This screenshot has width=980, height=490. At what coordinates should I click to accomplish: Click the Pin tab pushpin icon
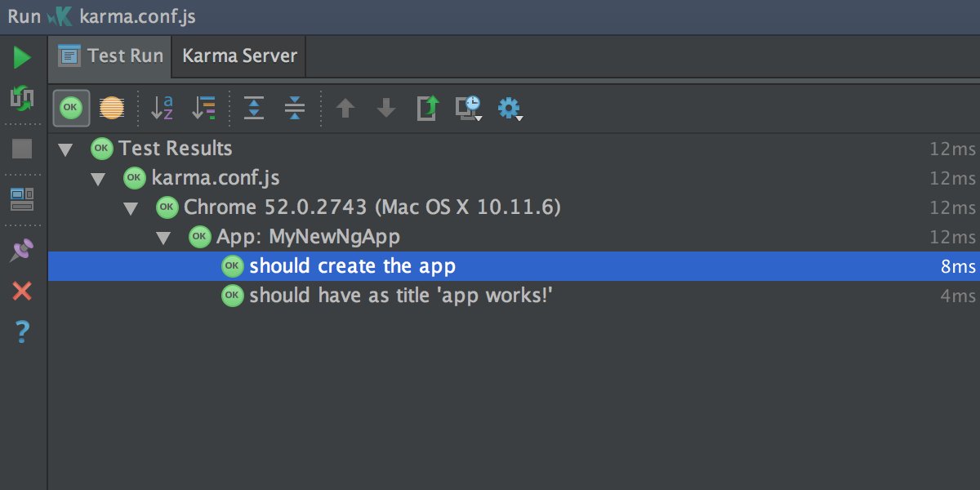[22, 250]
